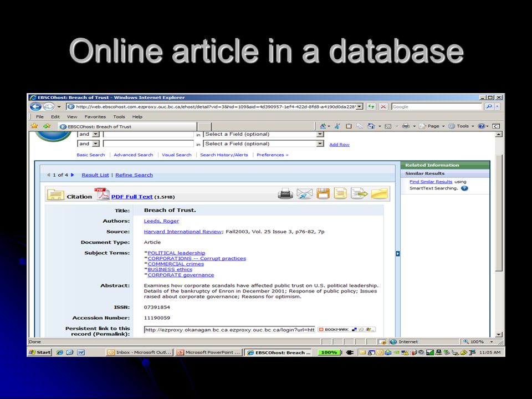
Task: Click first search term input field
Action: [149, 134]
